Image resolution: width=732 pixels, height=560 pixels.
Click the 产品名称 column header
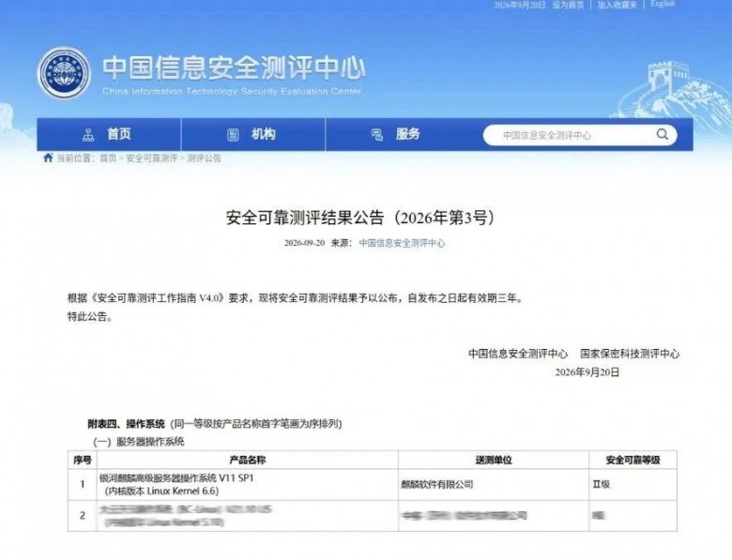248,461
